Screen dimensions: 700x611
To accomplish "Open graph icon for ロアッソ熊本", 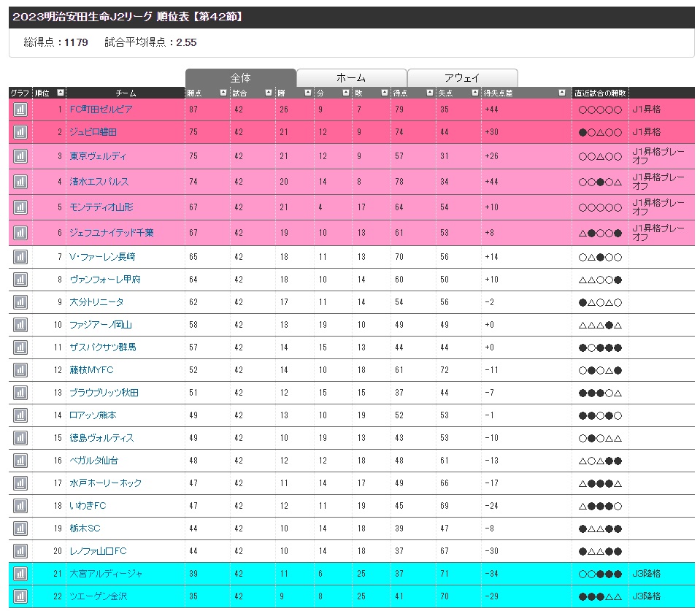I will coord(20,415).
